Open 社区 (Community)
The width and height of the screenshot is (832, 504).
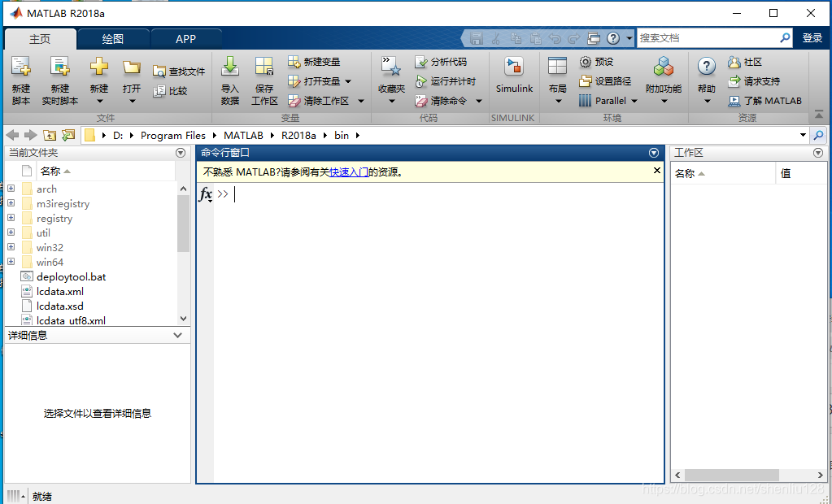745,62
